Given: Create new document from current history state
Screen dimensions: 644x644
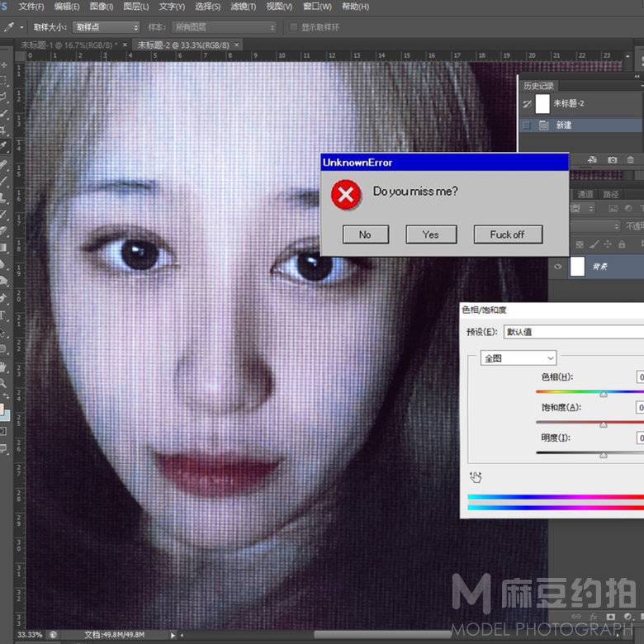Looking at the screenshot, I should (x=592, y=160).
